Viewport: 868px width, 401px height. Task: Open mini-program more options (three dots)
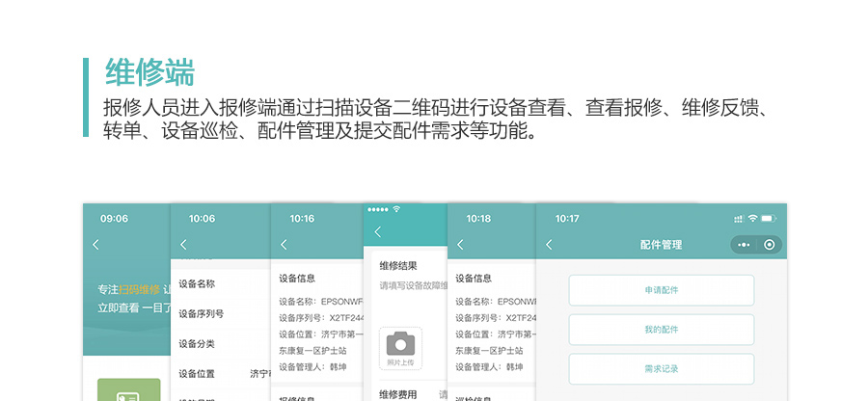coord(743,245)
